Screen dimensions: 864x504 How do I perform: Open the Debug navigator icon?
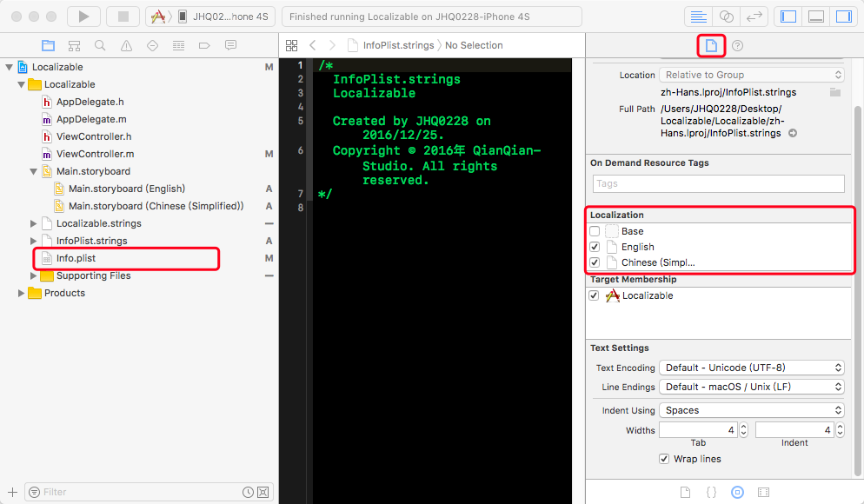(x=179, y=45)
